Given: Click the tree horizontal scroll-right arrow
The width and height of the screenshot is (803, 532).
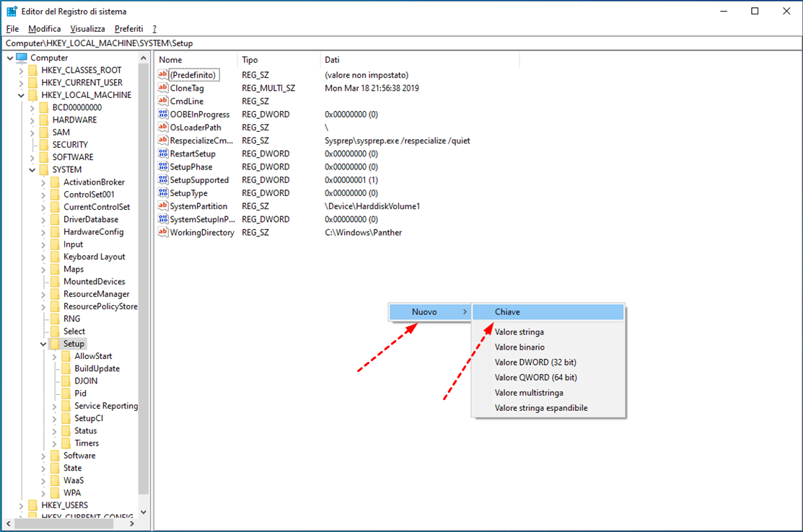Looking at the screenshot, I should [132, 524].
